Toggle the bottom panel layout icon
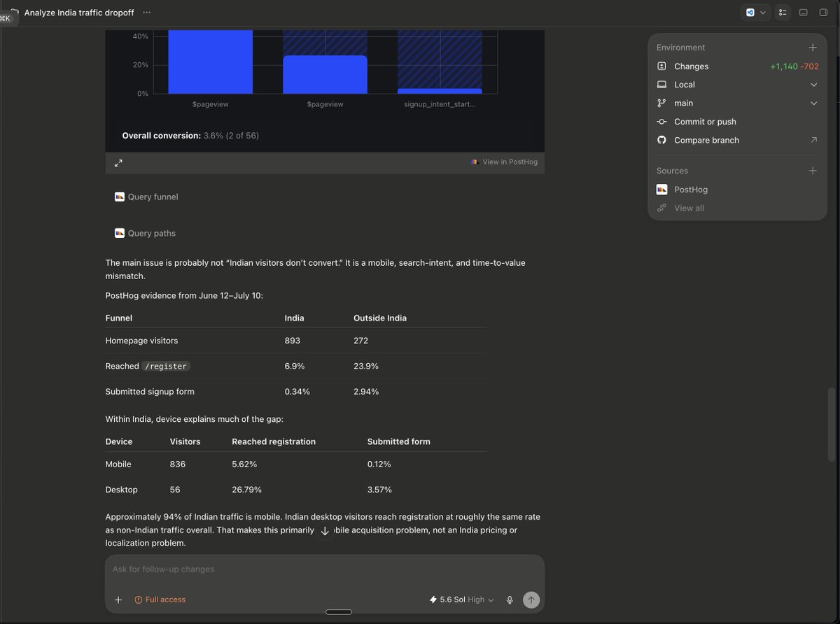 (x=804, y=13)
